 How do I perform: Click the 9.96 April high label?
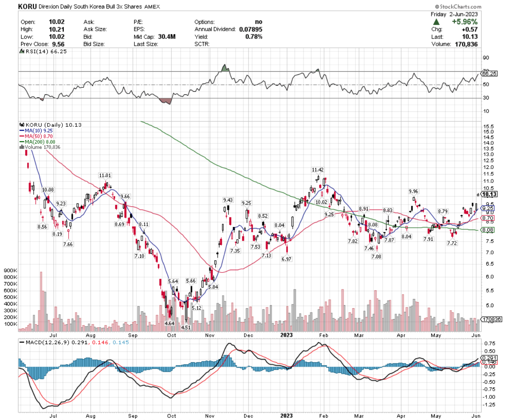click(413, 192)
